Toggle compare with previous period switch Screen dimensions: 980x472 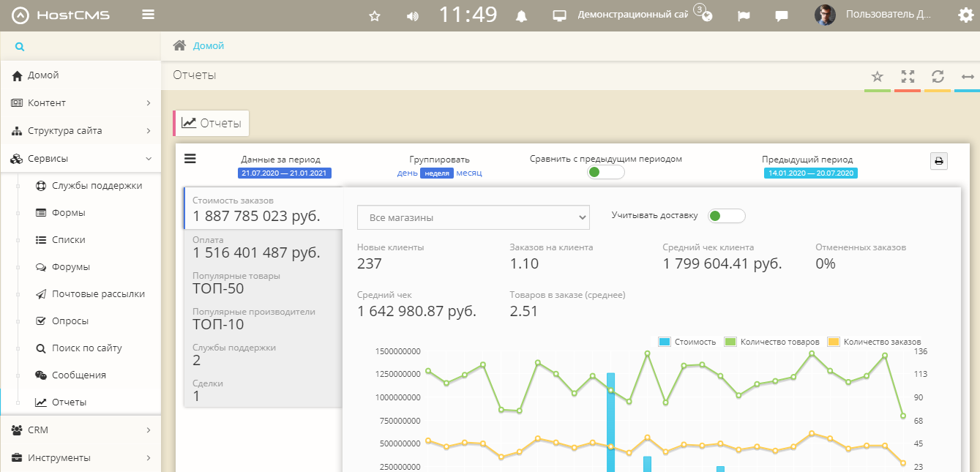606,172
